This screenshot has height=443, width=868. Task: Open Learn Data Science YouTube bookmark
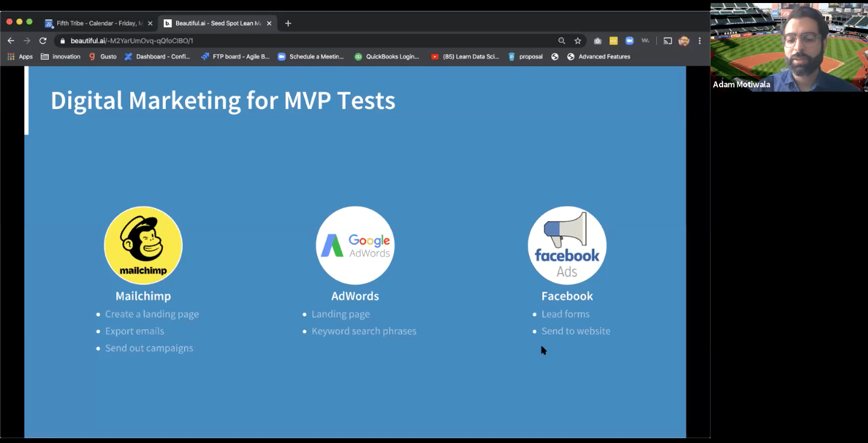465,57
